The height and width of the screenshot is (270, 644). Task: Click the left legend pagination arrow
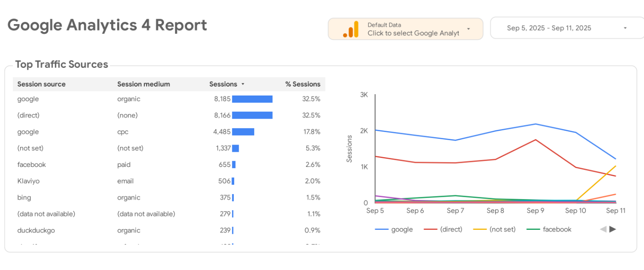[603, 229]
